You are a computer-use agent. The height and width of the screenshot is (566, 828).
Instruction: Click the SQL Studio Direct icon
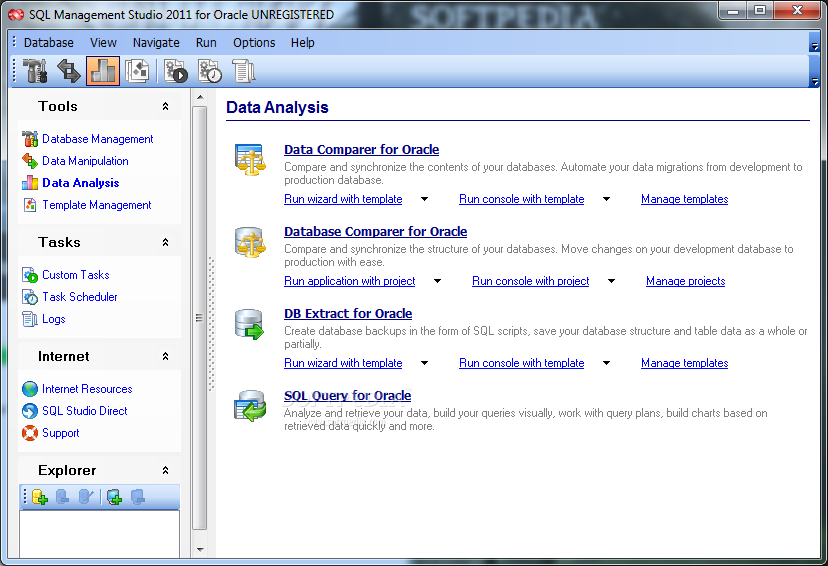pyautogui.click(x=30, y=411)
